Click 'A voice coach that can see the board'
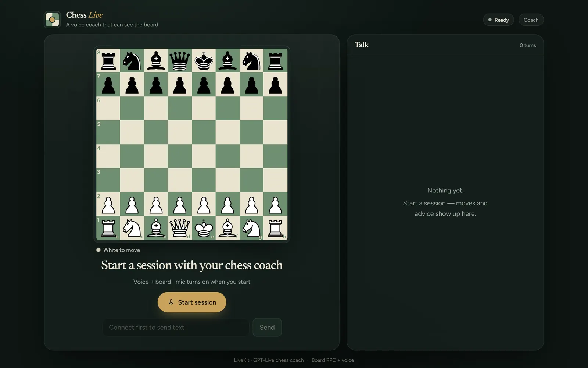The width and height of the screenshot is (588, 368). (112, 25)
